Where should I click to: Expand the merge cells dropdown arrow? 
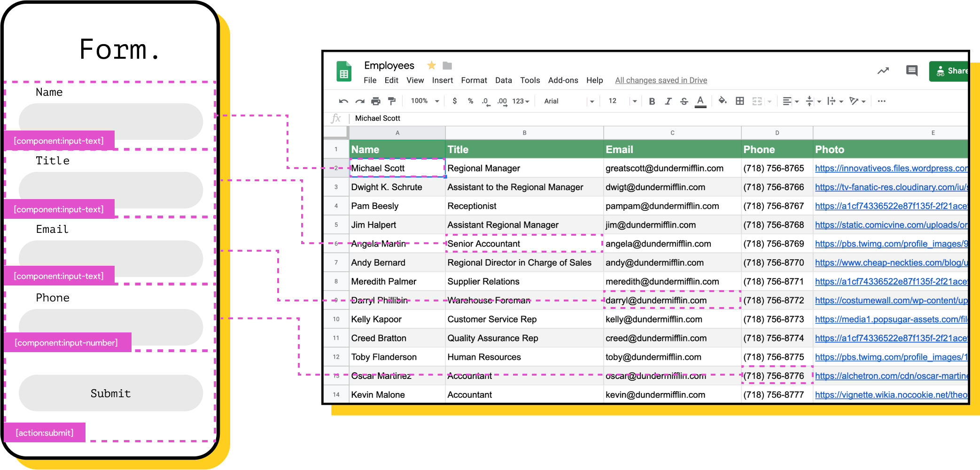tap(770, 101)
